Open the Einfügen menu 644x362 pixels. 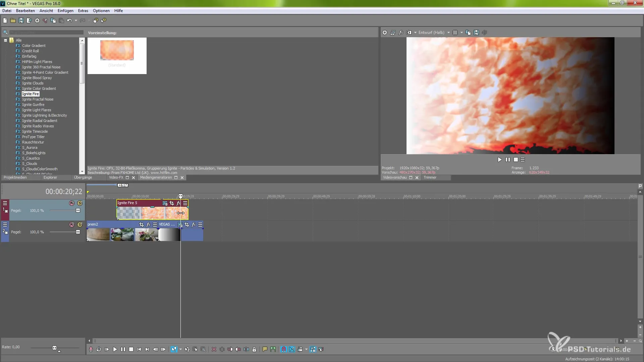click(x=65, y=11)
